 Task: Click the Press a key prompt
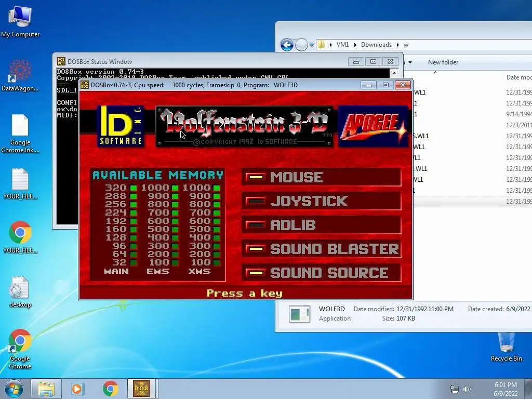pyautogui.click(x=244, y=293)
